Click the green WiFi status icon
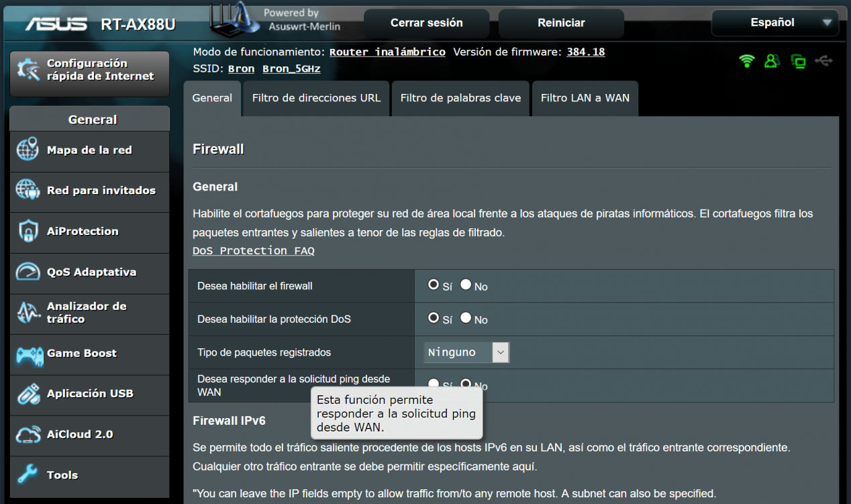 pos(746,61)
